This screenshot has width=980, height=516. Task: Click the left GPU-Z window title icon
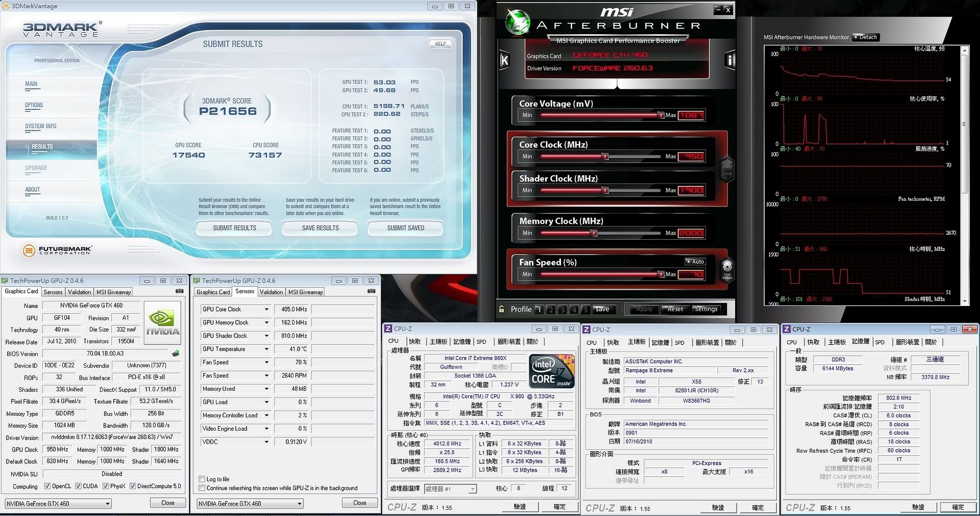click(5, 280)
